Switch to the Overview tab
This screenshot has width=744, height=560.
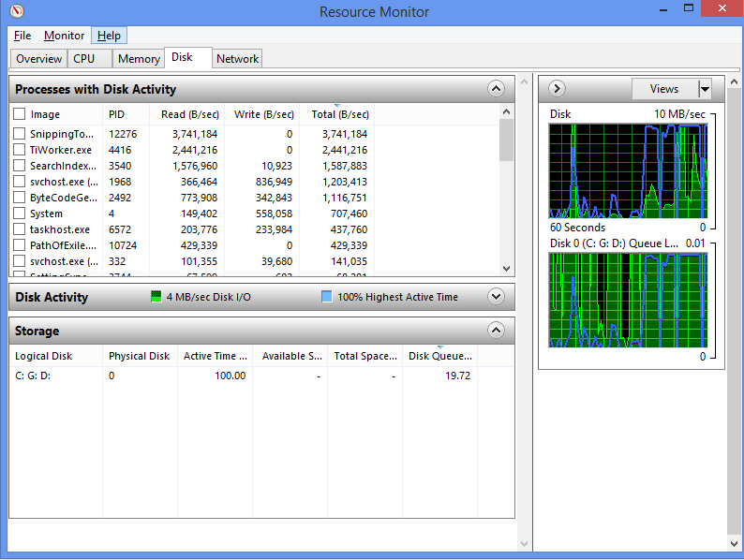tap(39, 59)
